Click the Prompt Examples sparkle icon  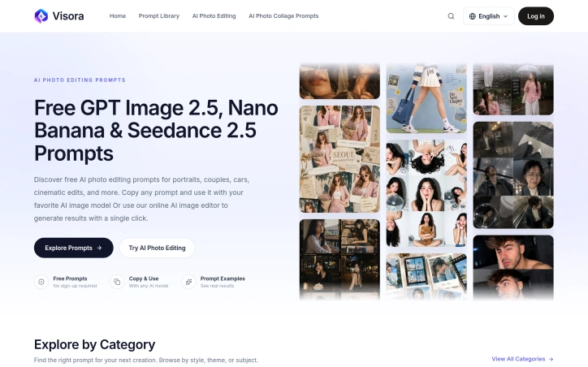click(188, 282)
